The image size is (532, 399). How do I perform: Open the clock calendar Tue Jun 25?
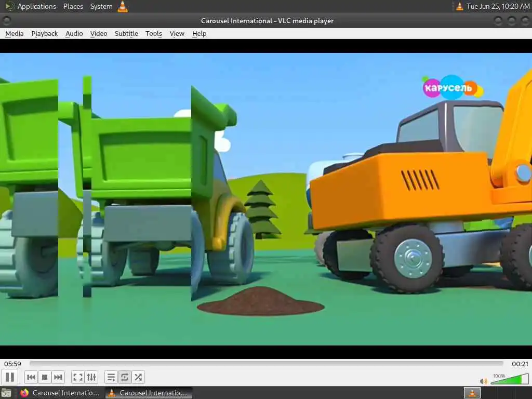tap(498, 6)
